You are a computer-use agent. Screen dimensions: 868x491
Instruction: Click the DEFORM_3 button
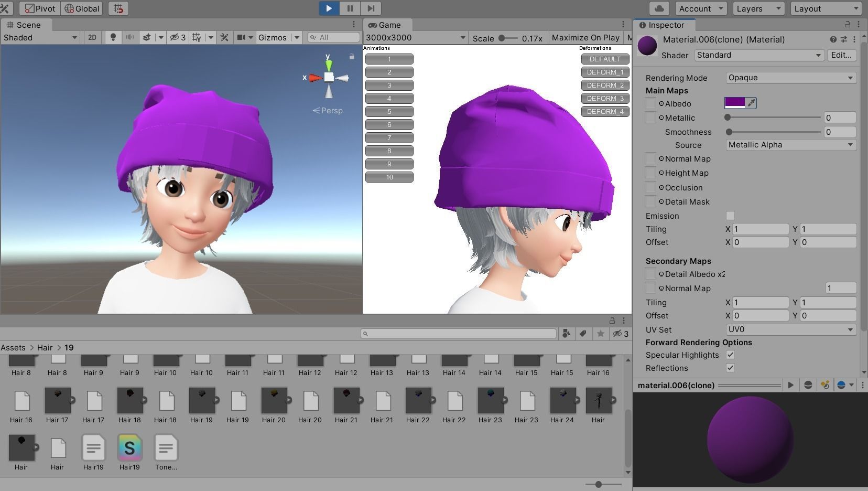[605, 99]
